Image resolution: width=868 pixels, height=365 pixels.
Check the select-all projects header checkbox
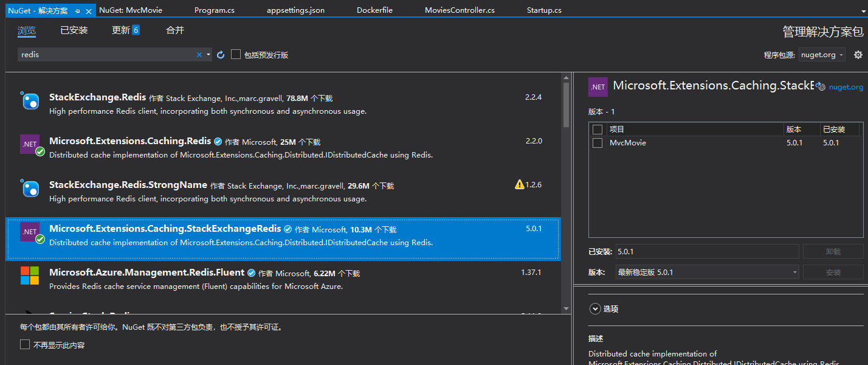point(598,129)
